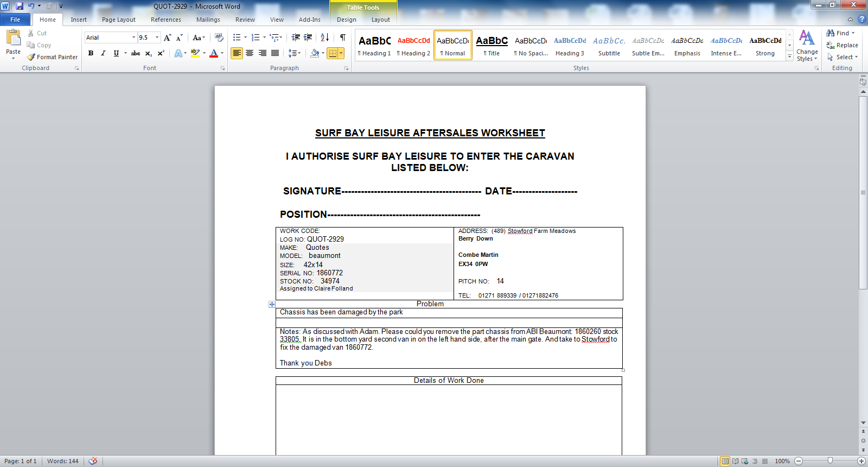Switch to the Page Layout tab
This screenshot has width=868, height=467.
click(x=119, y=20)
